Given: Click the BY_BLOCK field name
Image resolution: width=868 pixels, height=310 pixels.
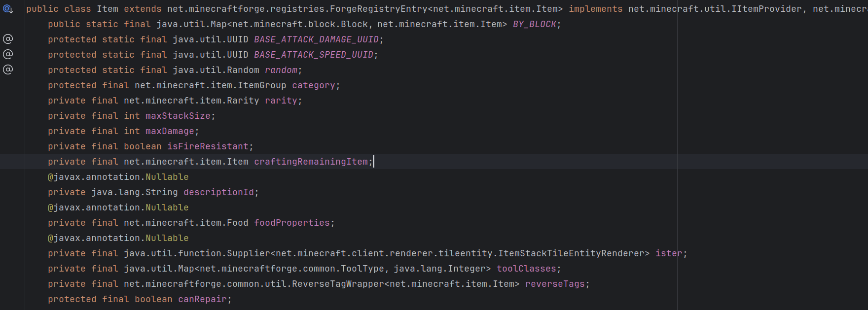Looking at the screenshot, I should point(534,24).
